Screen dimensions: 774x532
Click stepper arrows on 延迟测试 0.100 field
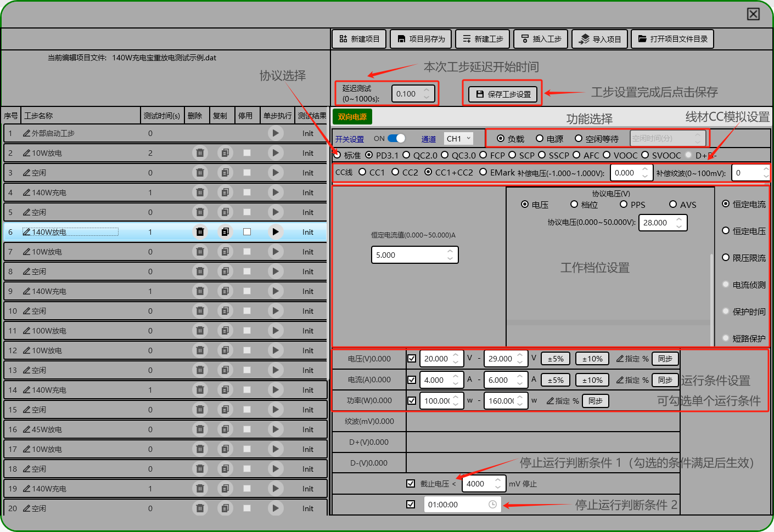pyautogui.click(x=427, y=94)
